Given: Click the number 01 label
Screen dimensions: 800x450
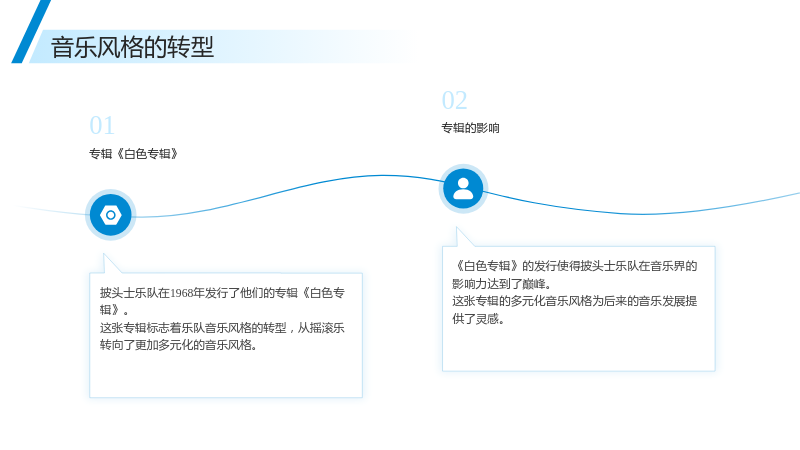Looking at the screenshot, I should (102, 126).
